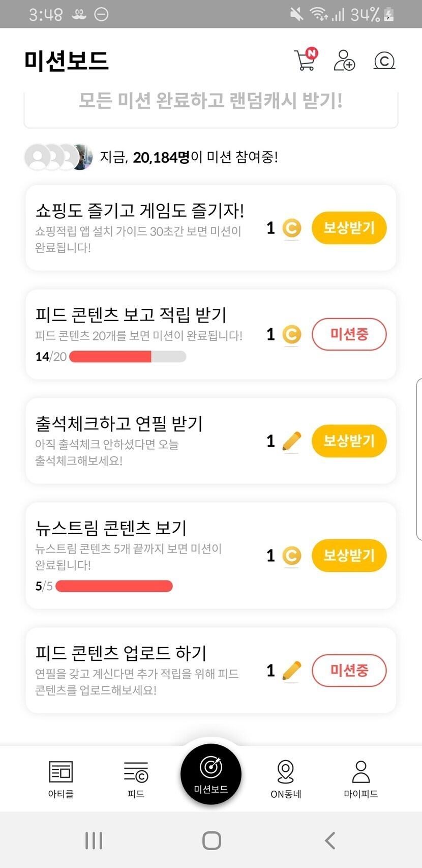Tap the participant profile avatars

coord(58,157)
